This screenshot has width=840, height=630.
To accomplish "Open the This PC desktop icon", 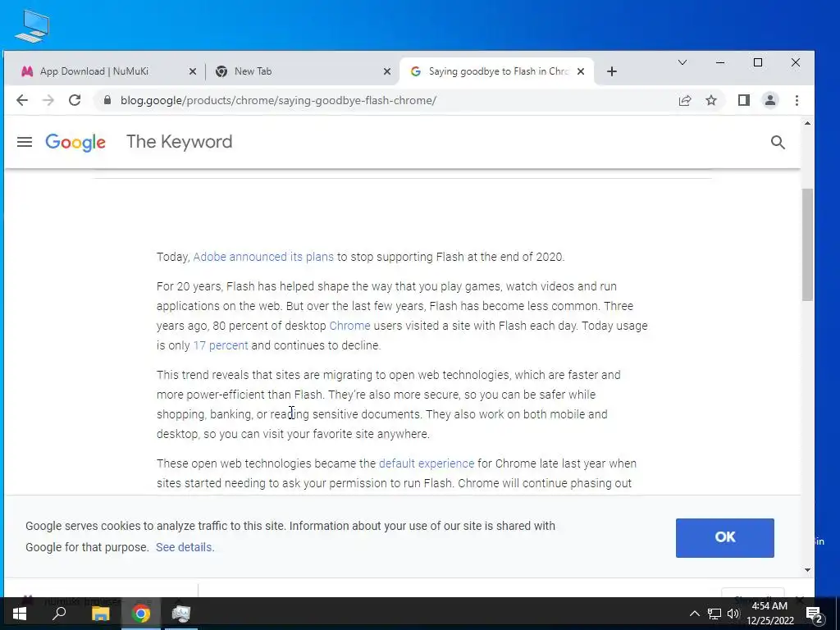I will [32, 26].
